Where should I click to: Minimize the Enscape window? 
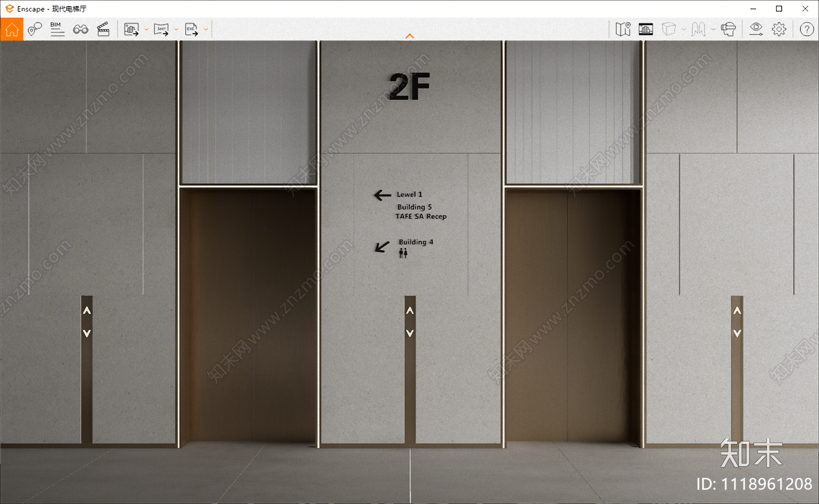coord(753,9)
